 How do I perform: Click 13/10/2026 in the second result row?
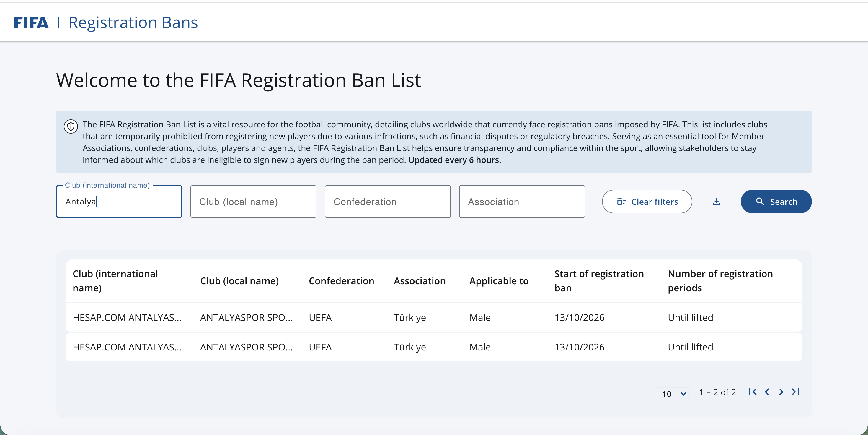[579, 347]
